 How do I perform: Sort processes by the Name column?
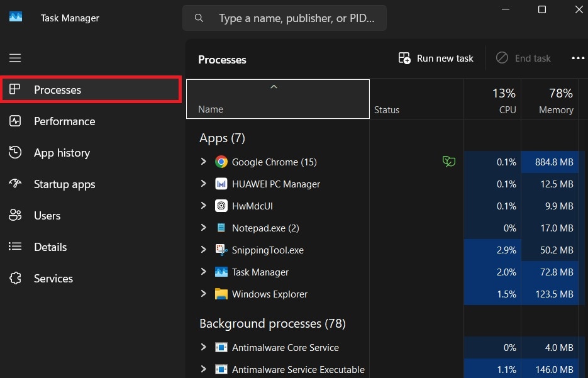(x=278, y=99)
